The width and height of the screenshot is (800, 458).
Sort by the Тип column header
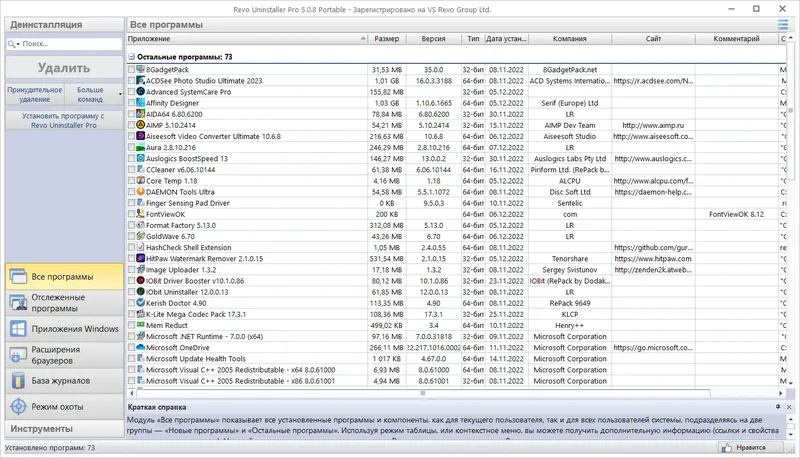click(x=473, y=39)
